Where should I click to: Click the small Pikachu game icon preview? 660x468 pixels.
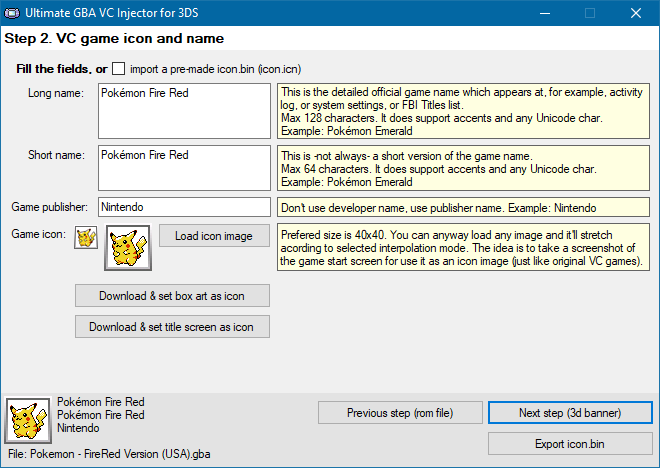[86, 237]
